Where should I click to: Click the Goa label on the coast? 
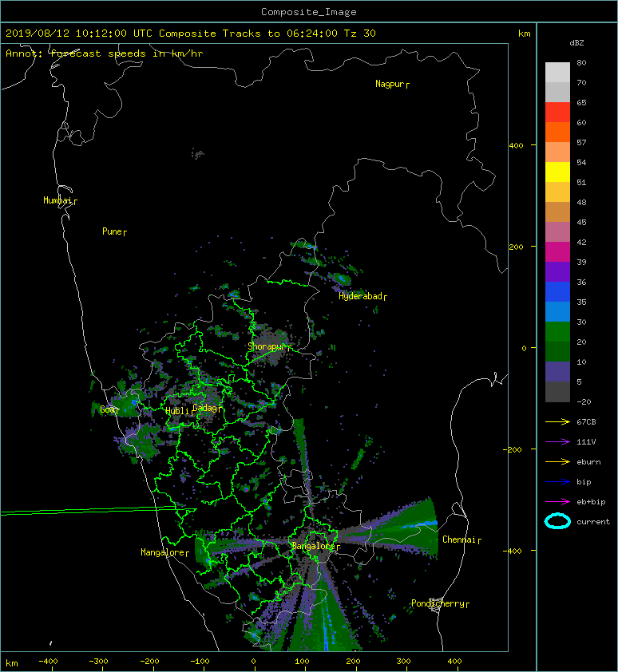tap(107, 409)
